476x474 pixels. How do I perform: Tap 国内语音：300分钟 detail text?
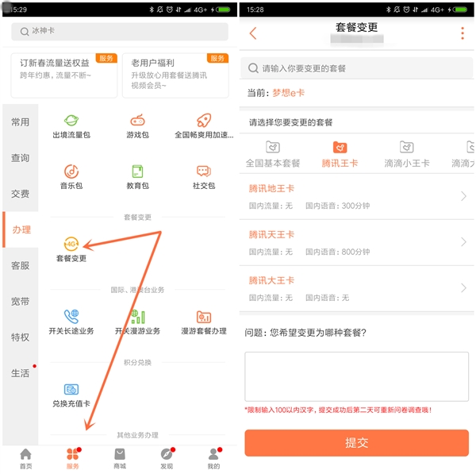pos(338,206)
